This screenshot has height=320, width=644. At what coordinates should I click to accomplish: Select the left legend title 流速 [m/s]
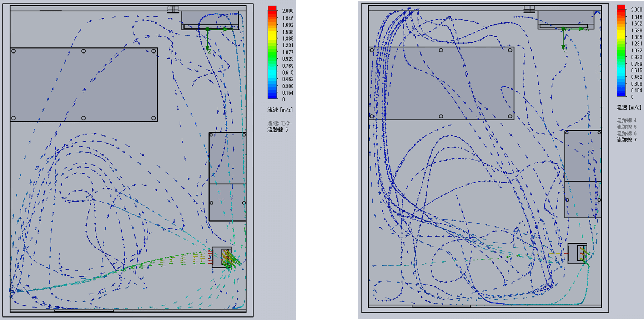coord(280,110)
